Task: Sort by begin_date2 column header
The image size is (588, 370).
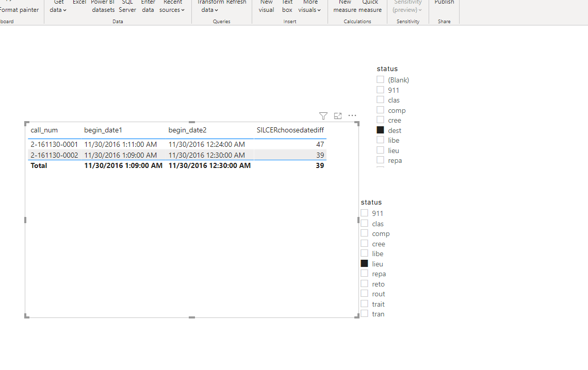Action: click(188, 130)
